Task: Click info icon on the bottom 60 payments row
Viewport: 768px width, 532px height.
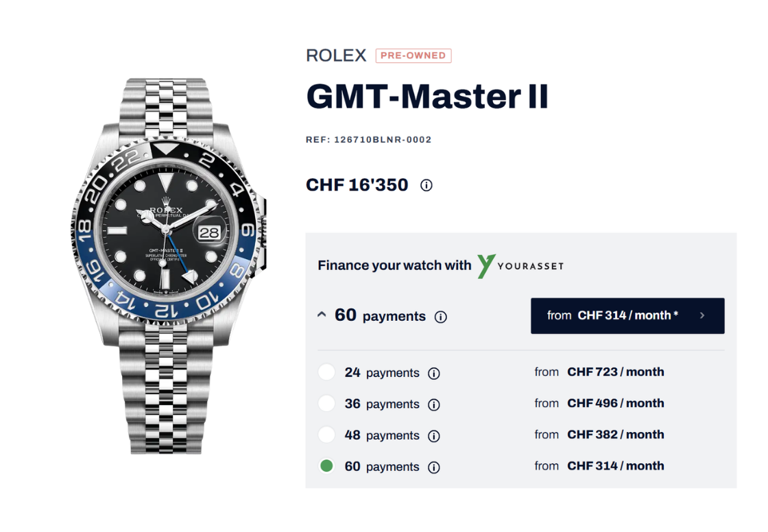Action: coord(433,468)
